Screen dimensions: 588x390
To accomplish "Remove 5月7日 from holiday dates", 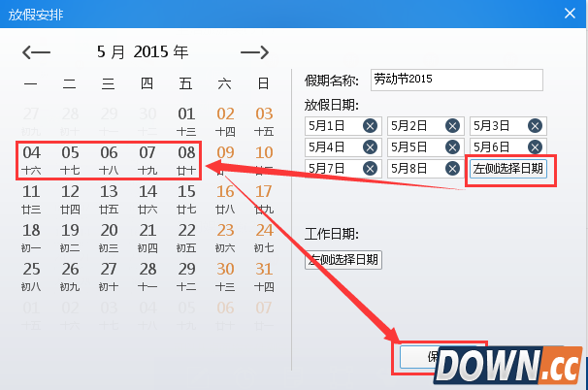I will pyautogui.click(x=370, y=169).
